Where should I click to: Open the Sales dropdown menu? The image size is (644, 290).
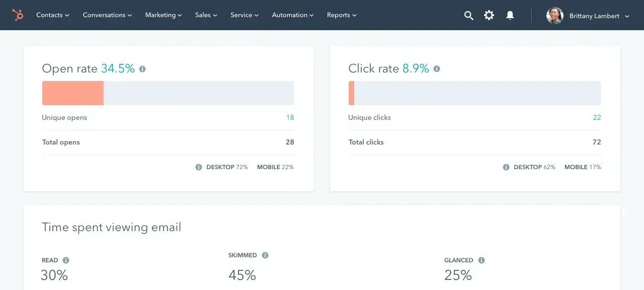[206, 15]
